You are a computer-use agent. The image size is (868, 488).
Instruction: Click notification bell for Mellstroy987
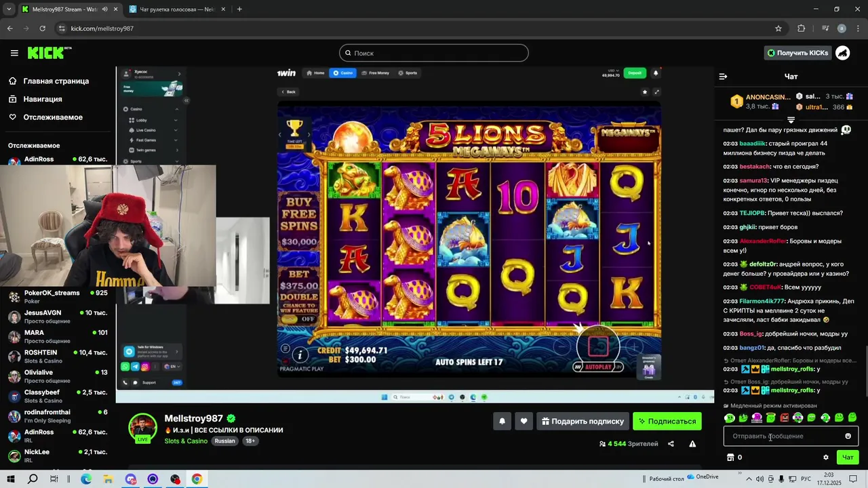502,421
